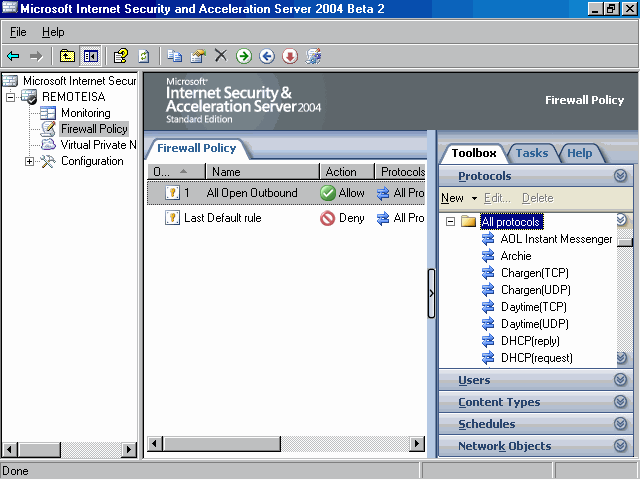Viewport: 640px width, 480px height.
Task: Click the Name column header
Action: [260, 172]
